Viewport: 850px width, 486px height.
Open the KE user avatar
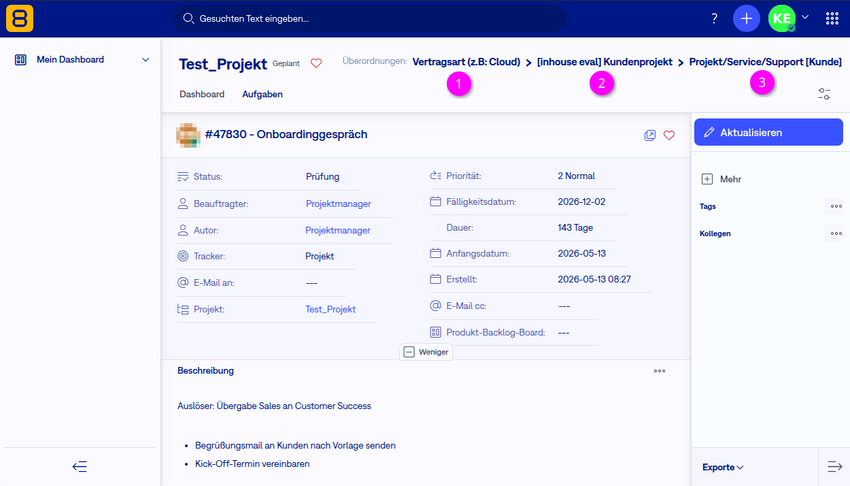[x=782, y=18]
